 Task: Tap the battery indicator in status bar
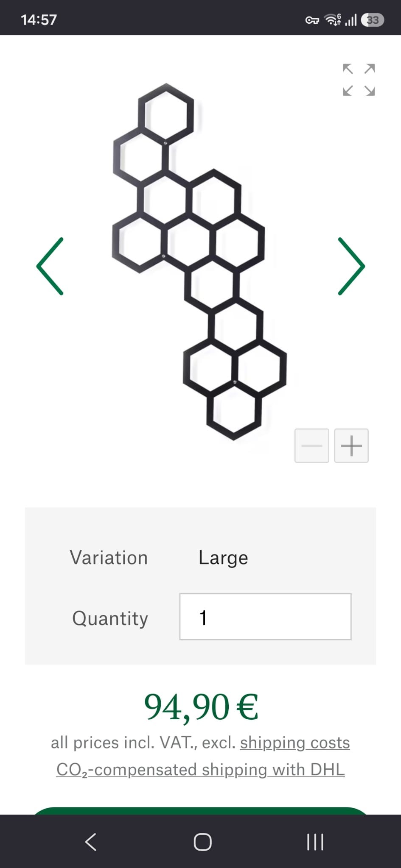[373, 20]
